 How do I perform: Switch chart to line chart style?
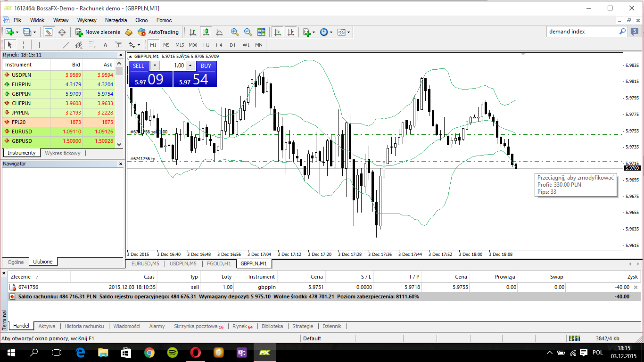(219, 32)
